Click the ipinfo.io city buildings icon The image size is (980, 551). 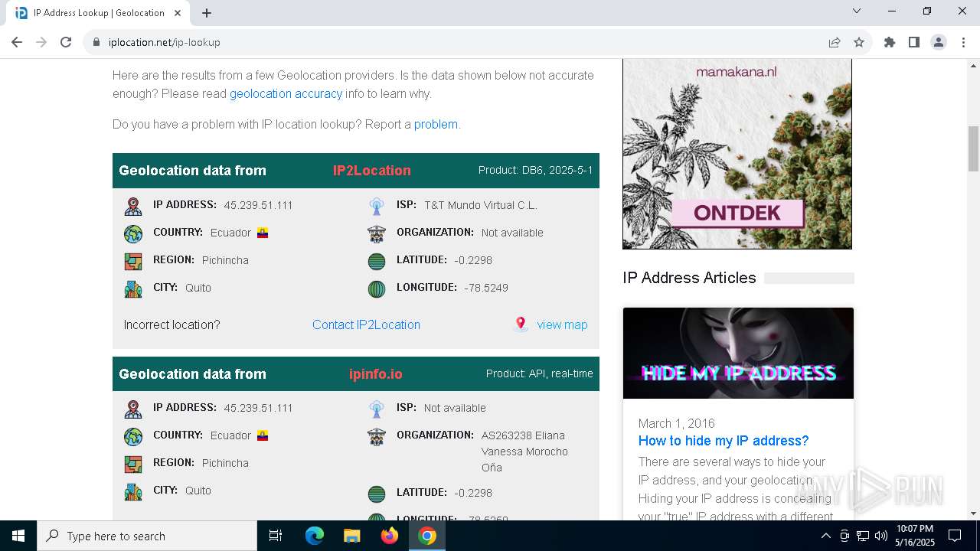pyautogui.click(x=133, y=491)
